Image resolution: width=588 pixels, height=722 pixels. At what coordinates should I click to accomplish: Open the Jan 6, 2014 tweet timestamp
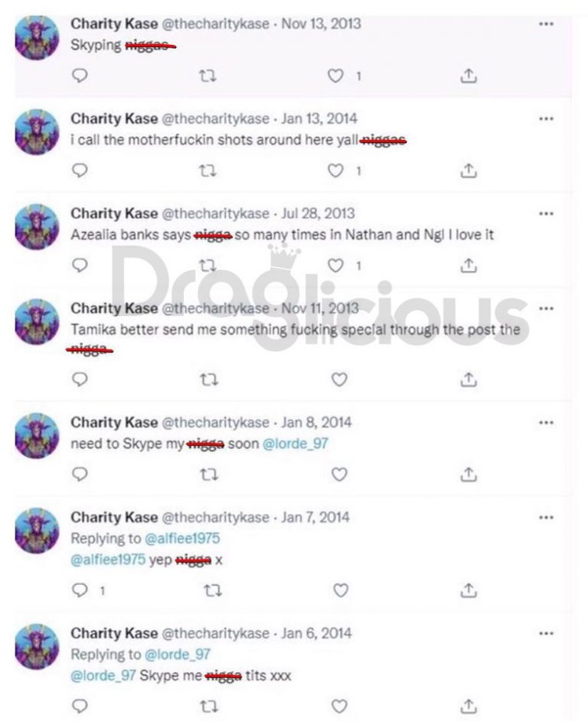pos(316,633)
